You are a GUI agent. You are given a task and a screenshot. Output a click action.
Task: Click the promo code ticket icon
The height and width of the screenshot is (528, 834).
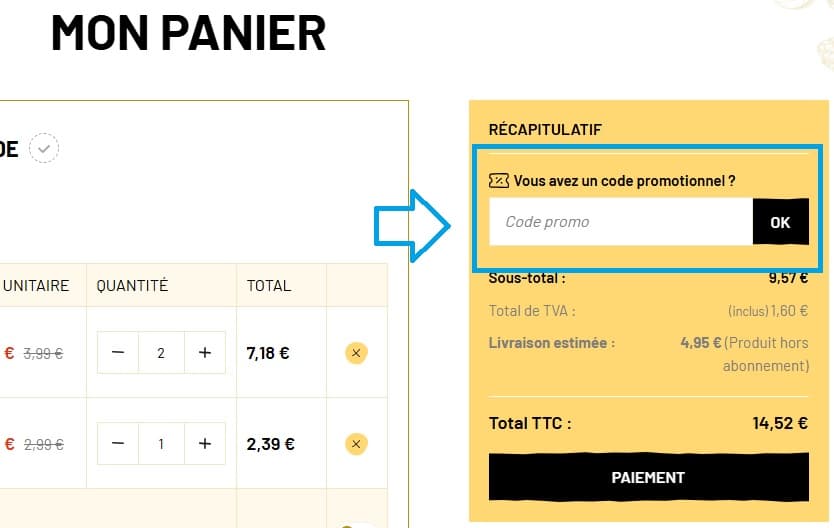coord(499,181)
